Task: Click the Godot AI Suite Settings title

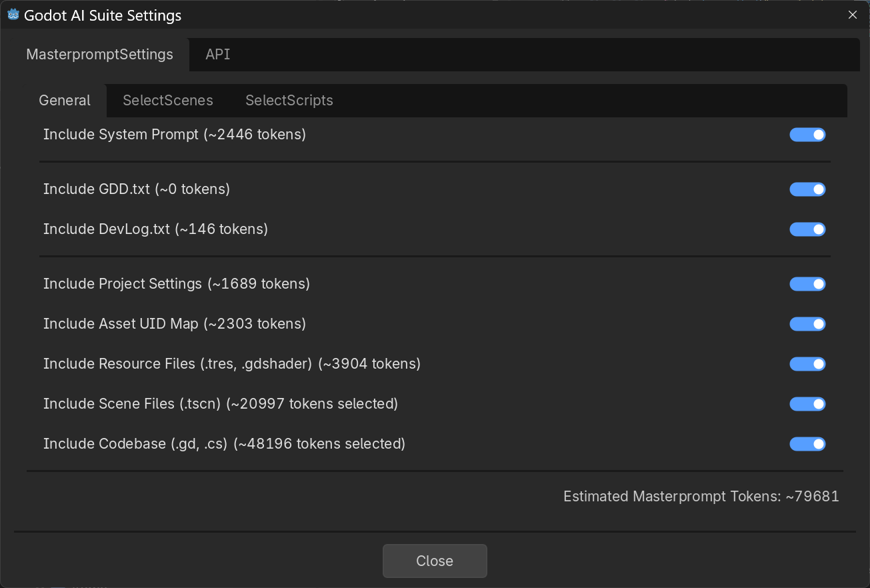Action: [x=103, y=15]
